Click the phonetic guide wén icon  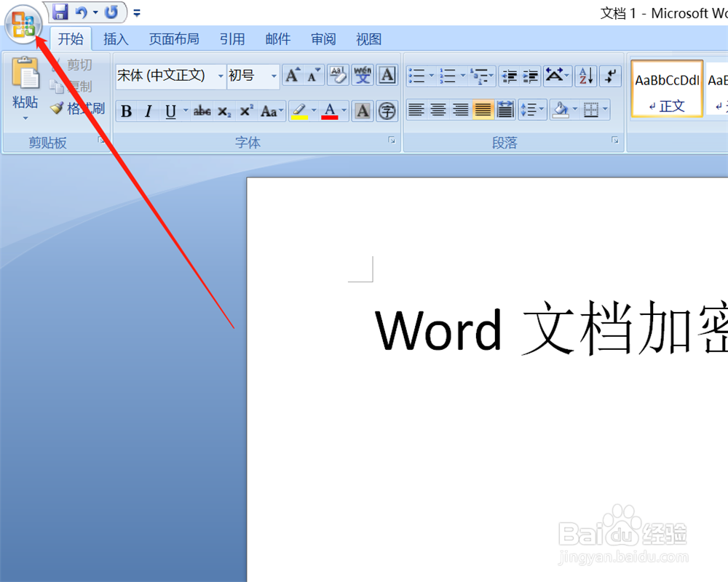(x=363, y=75)
